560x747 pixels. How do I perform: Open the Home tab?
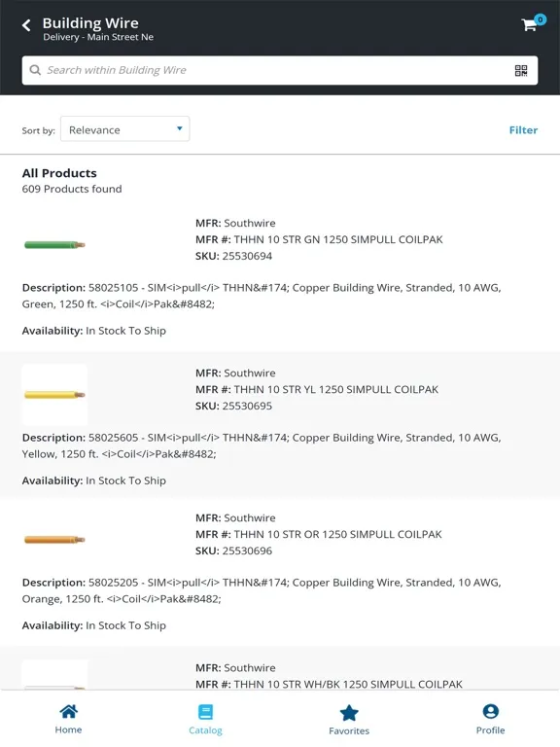point(68,720)
